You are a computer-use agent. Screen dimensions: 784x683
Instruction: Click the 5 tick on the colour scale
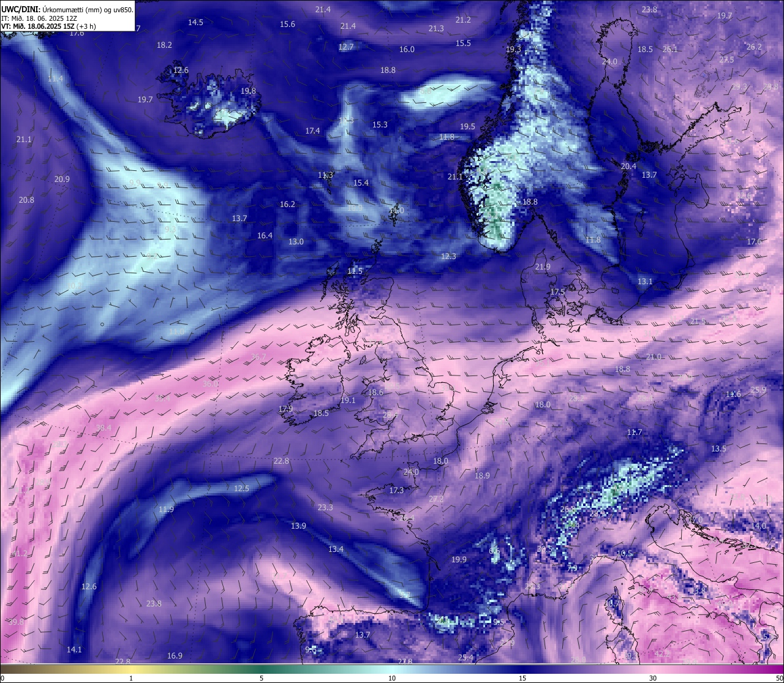tap(262, 678)
